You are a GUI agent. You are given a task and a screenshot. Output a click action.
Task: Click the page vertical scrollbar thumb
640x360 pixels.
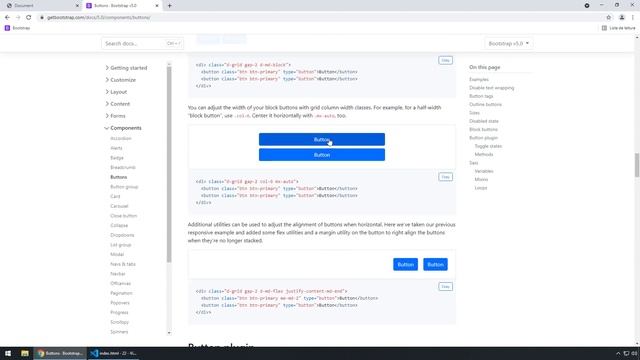(637, 165)
